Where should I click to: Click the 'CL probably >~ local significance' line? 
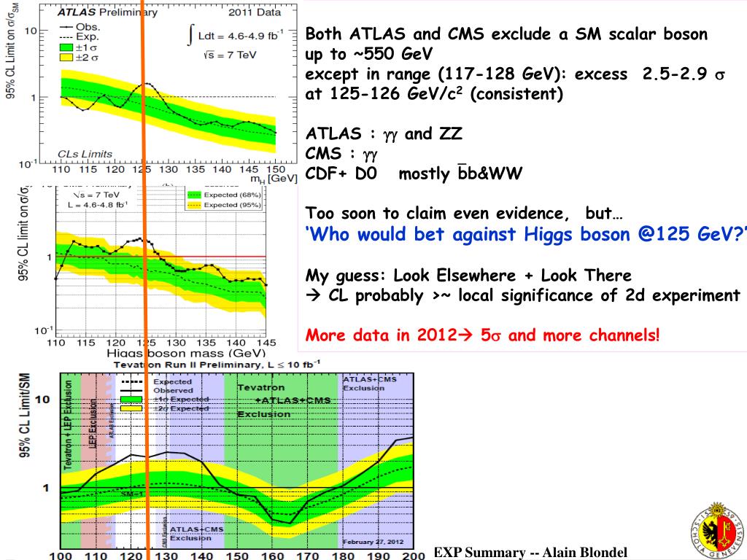pos(522,296)
